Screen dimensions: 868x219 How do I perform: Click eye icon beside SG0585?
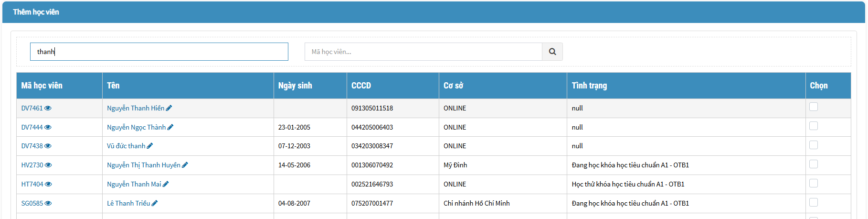pyautogui.click(x=48, y=203)
